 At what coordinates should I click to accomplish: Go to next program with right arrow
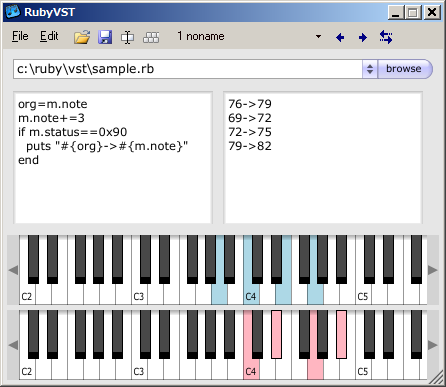tap(363, 37)
